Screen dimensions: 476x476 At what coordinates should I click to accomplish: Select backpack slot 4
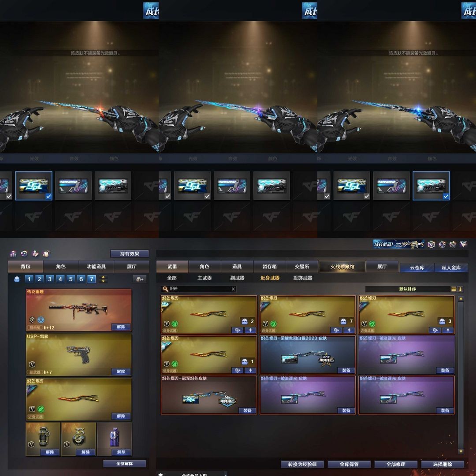(x=60, y=279)
